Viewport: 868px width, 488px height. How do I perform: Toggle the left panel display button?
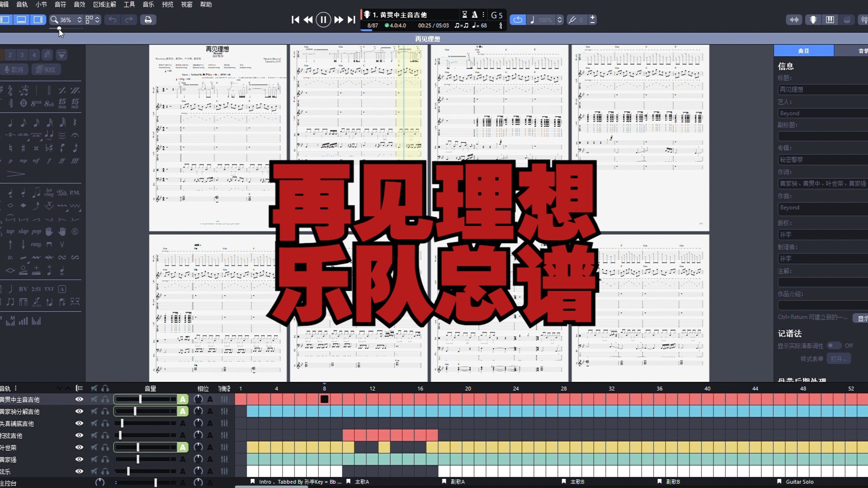(5, 20)
